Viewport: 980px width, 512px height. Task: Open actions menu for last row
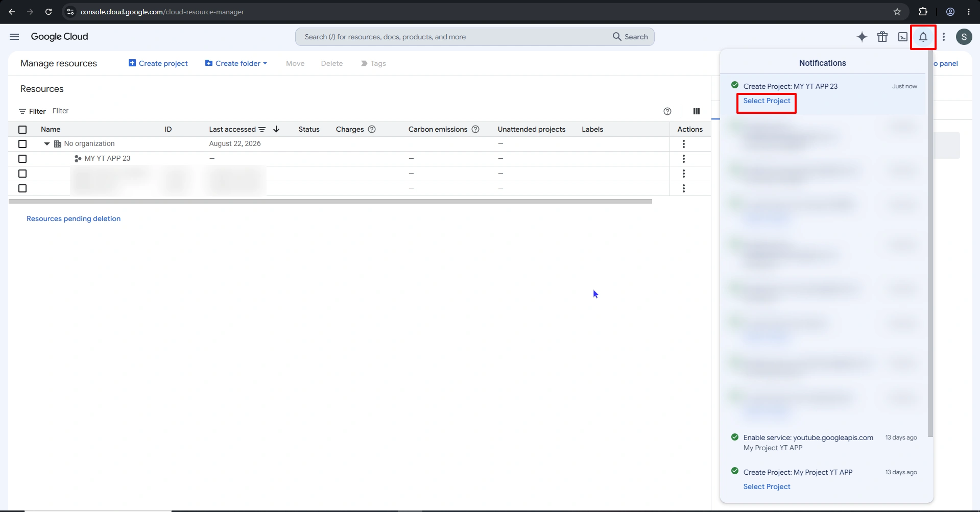click(x=684, y=188)
